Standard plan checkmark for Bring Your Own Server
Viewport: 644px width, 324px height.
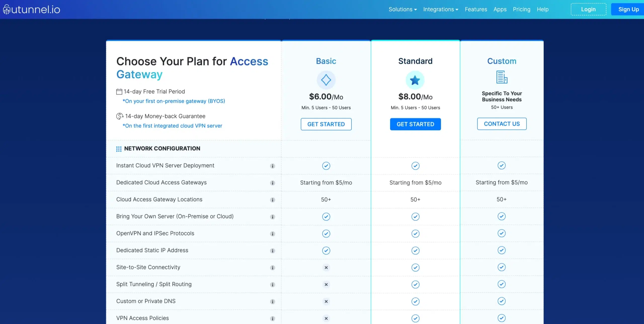415,217
